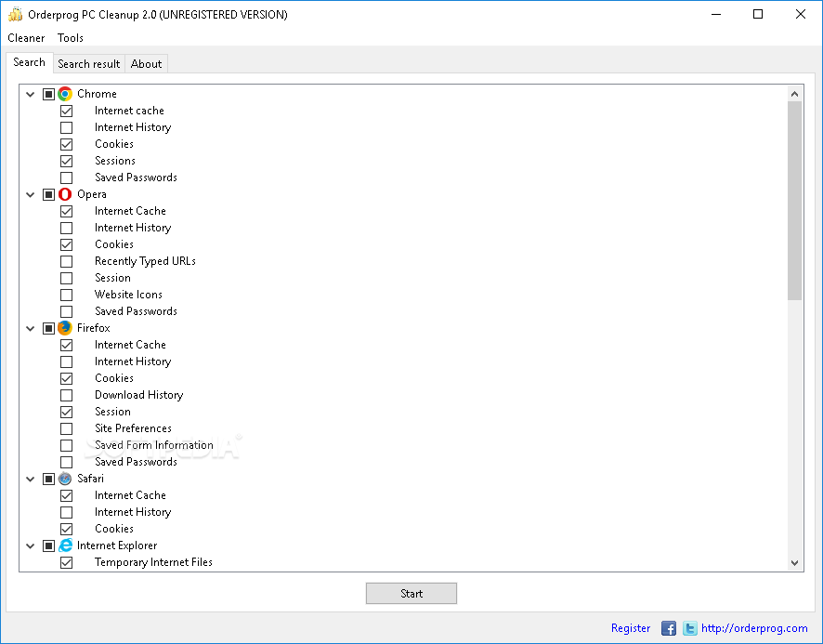Image resolution: width=823 pixels, height=644 pixels.
Task: Collapse the Internet Explorer tree node
Action: click(x=31, y=546)
